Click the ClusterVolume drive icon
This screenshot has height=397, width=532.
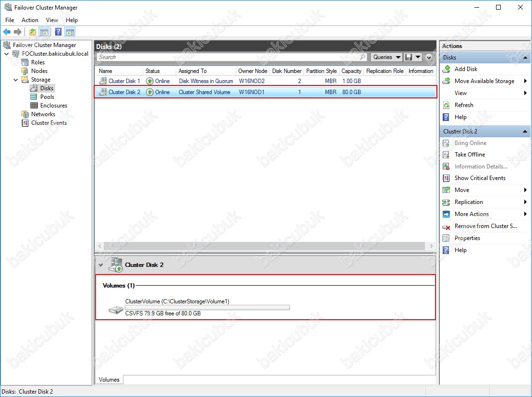pyautogui.click(x=116, y=309)
